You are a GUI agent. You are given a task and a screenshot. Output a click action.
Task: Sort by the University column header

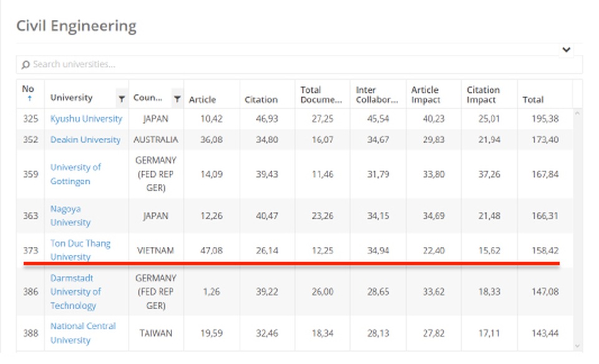pos(71,98)
